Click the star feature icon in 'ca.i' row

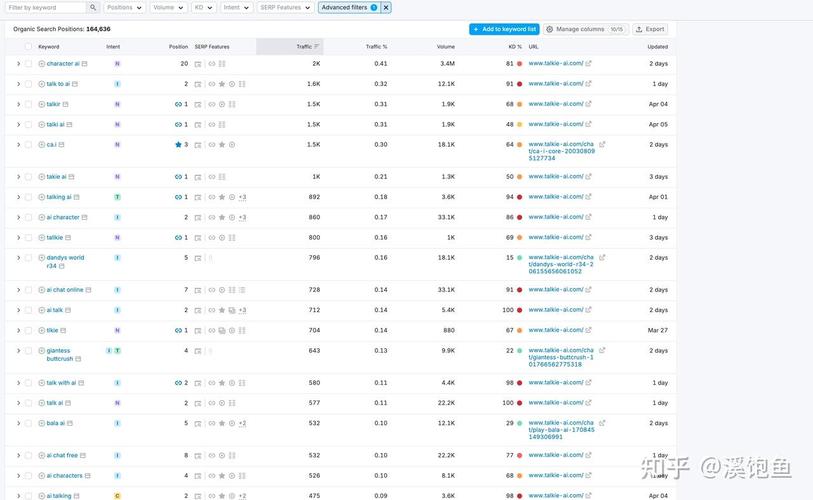[x=222, y=145]
